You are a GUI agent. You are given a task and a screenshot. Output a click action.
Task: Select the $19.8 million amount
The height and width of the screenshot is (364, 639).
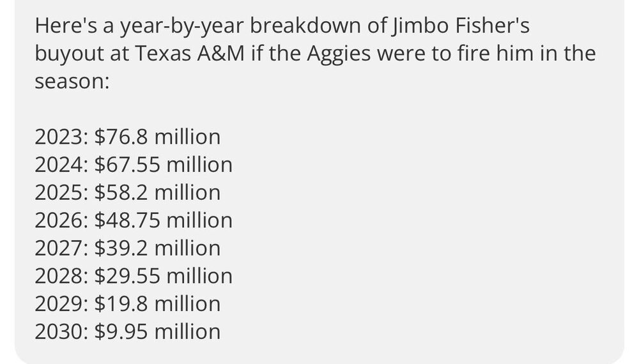157,304
